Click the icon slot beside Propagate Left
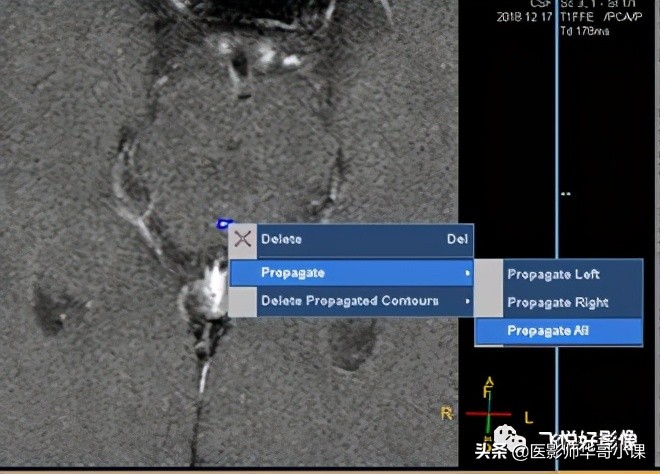660x474 pixels. coord(487,274)
